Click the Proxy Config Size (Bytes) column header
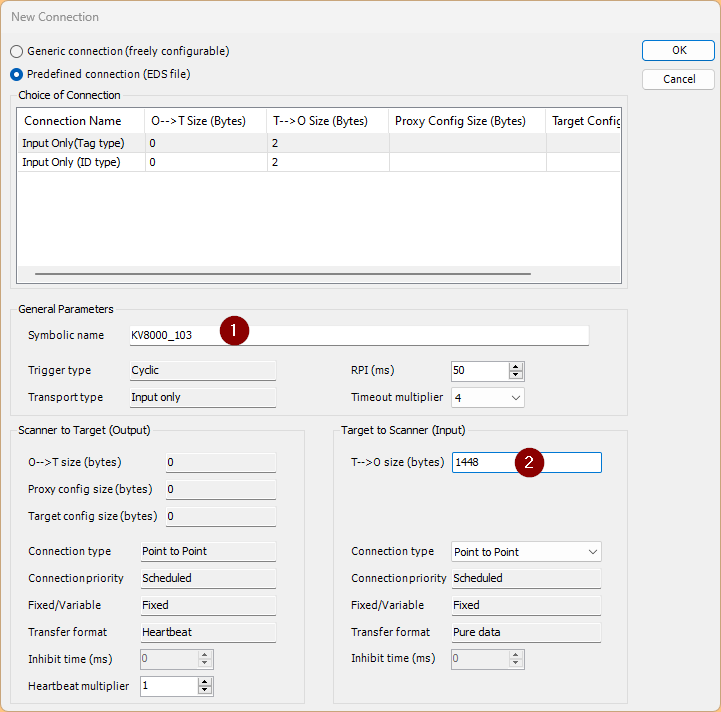Image resolution: width=721 pixels, height=712 pixels. (x=467, y=121)
